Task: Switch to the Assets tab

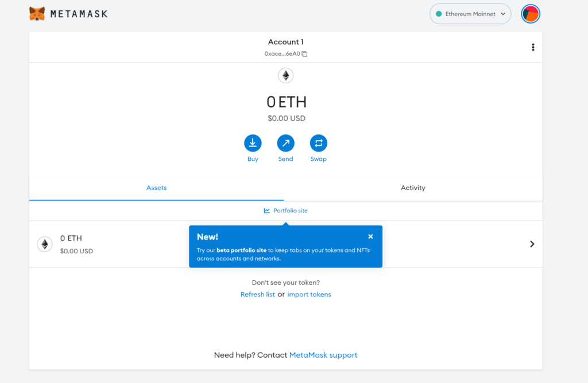Action: 156,188
